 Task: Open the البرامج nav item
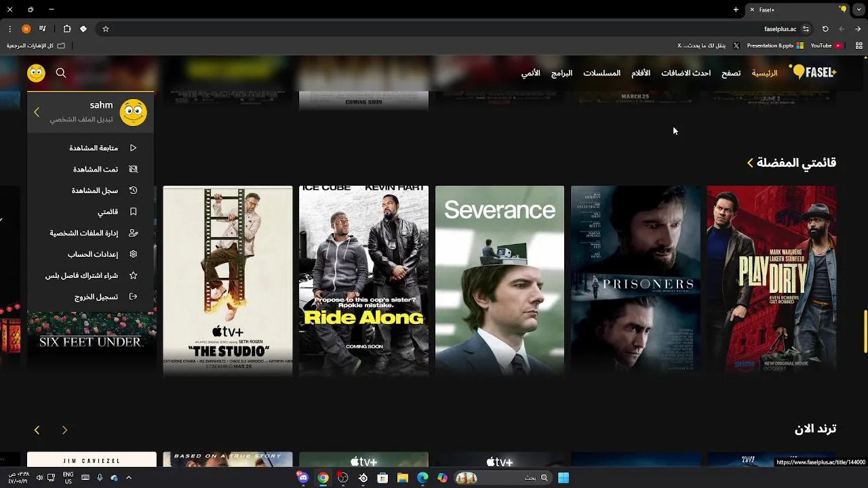tap(561, 73)
